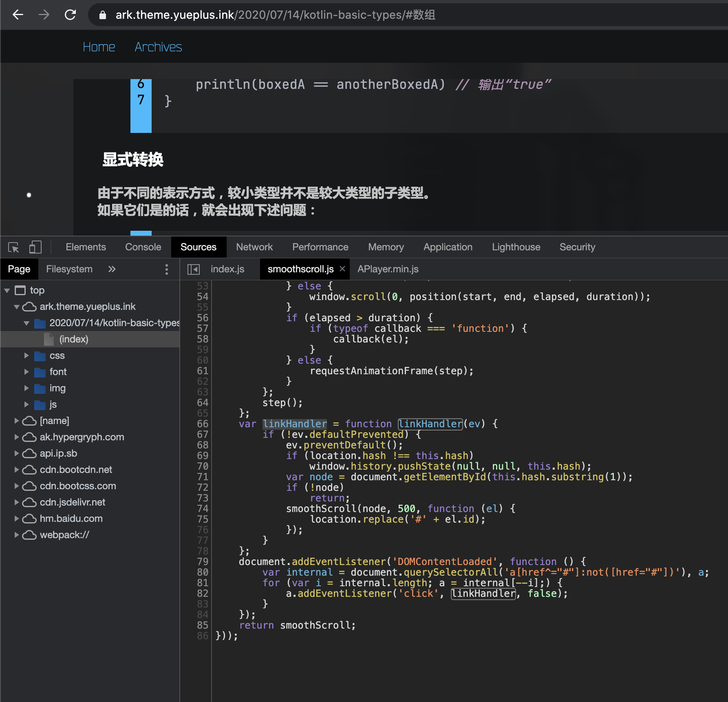
Task: Expand the cdn.bootcss.com node
Action: (17, 486)
